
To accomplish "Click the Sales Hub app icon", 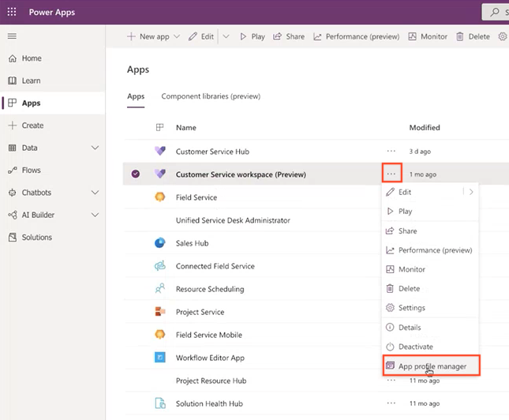I will pyautogui.click(x=159, y=242).
